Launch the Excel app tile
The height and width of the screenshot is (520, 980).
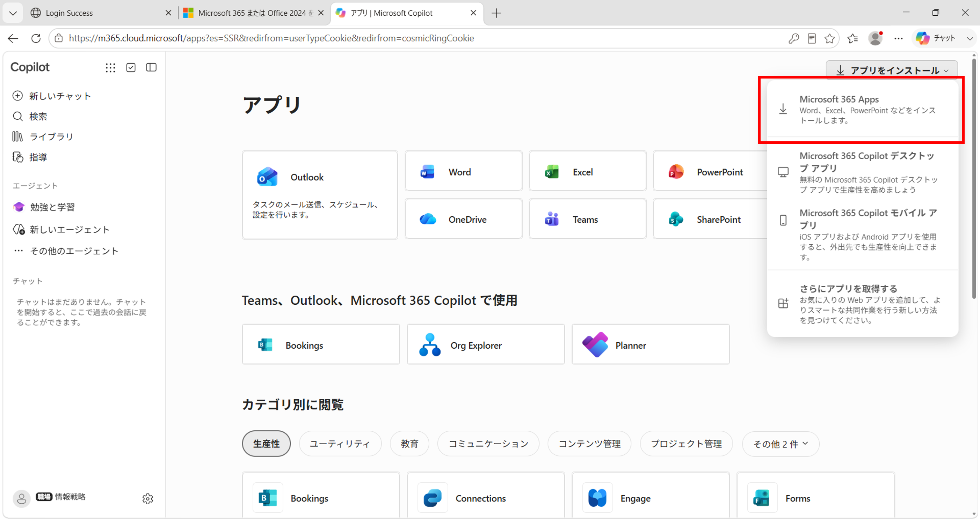click(x=587, y=171)
